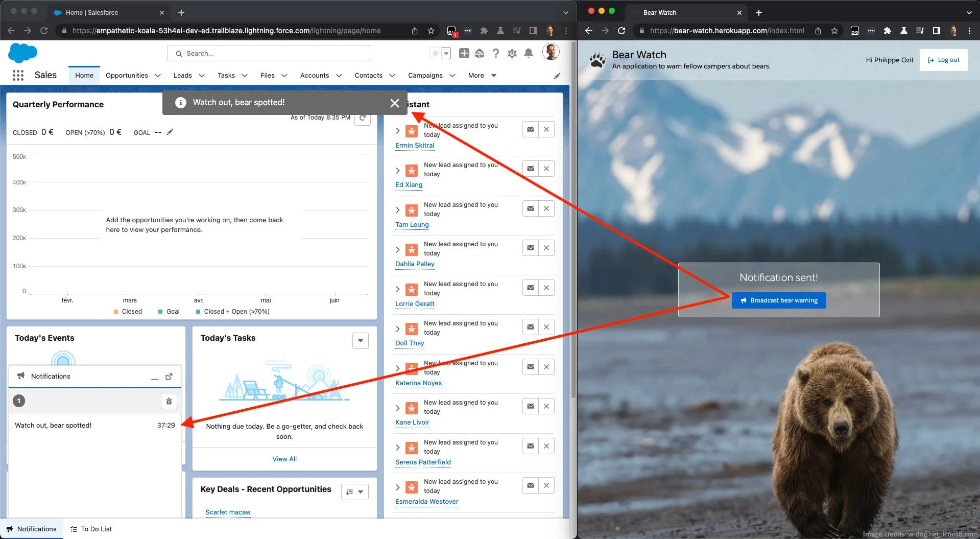Click the Bear Watch paw logo
Viewport: 980px width, 539px height.
(x=597, y=60)
